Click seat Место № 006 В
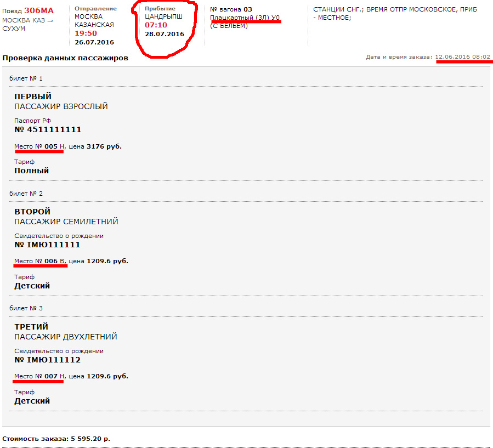The height and width of the screenshot is (448, 493). [40, 261]
